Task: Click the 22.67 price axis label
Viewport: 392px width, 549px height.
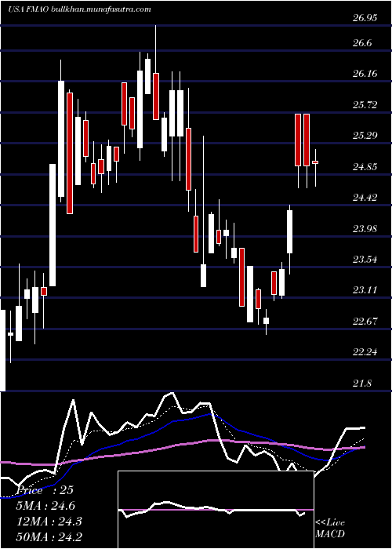Action: pyautogui.click(x=365, y=321)
